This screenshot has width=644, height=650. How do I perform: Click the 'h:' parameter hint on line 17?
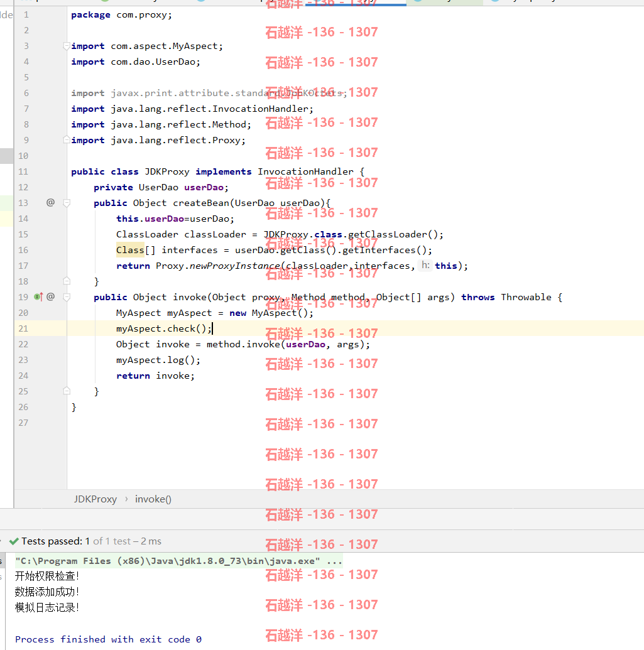point(426,265)
